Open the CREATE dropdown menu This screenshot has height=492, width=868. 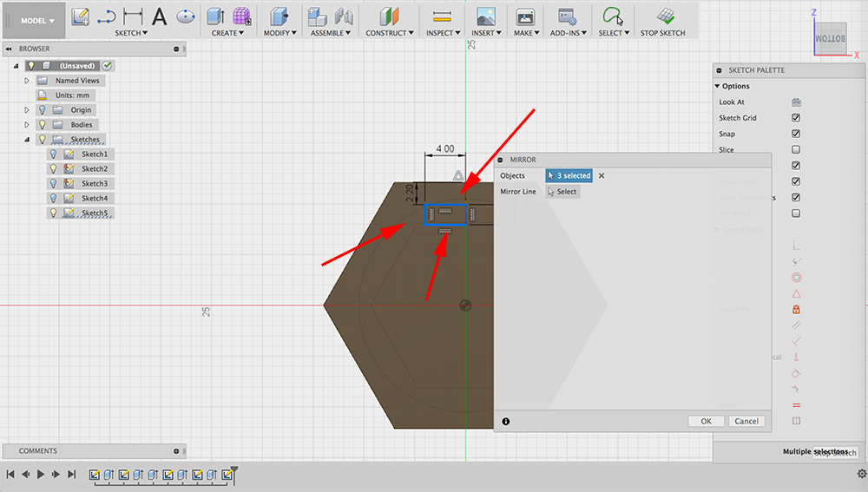pos(227,33)
